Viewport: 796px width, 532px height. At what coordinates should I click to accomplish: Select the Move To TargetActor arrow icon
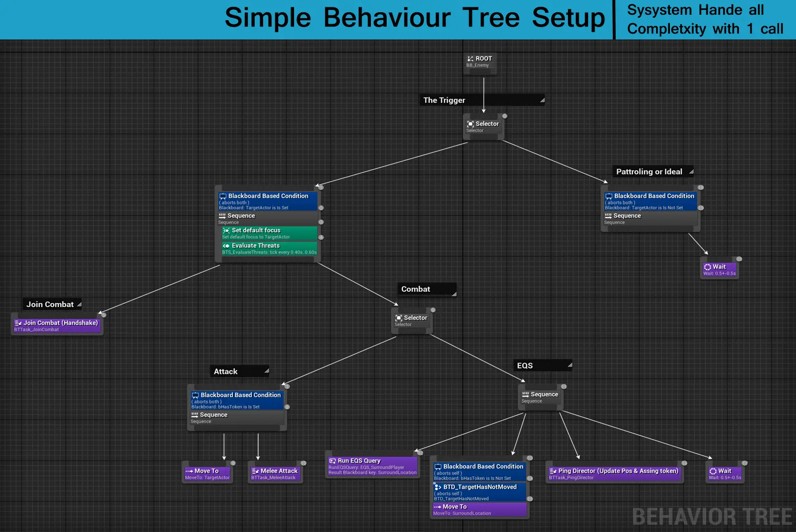pos(189,471)
